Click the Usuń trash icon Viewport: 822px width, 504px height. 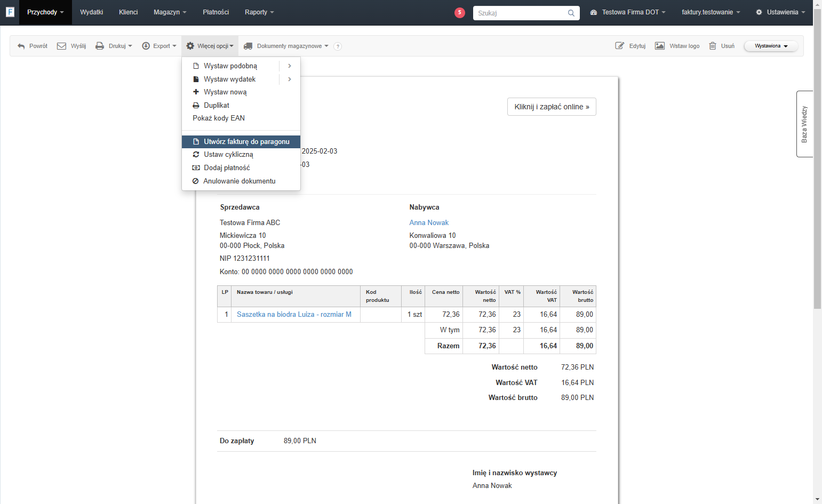[x=713, y=46]
